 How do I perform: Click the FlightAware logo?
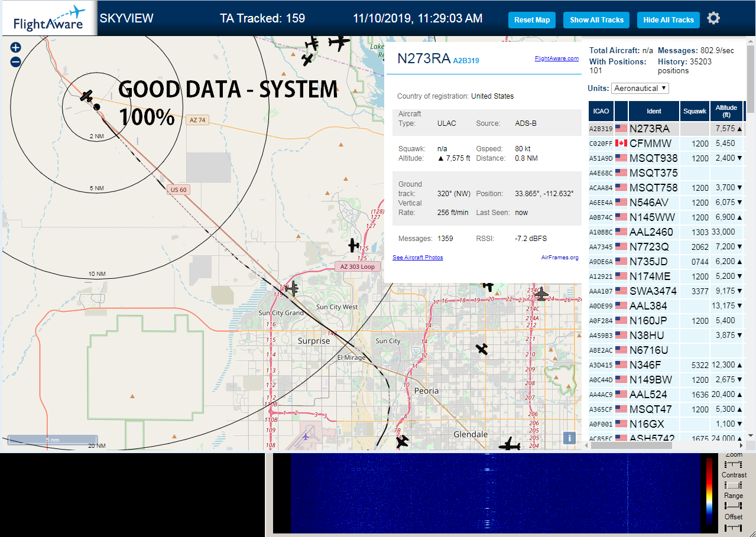pos(48,18)
